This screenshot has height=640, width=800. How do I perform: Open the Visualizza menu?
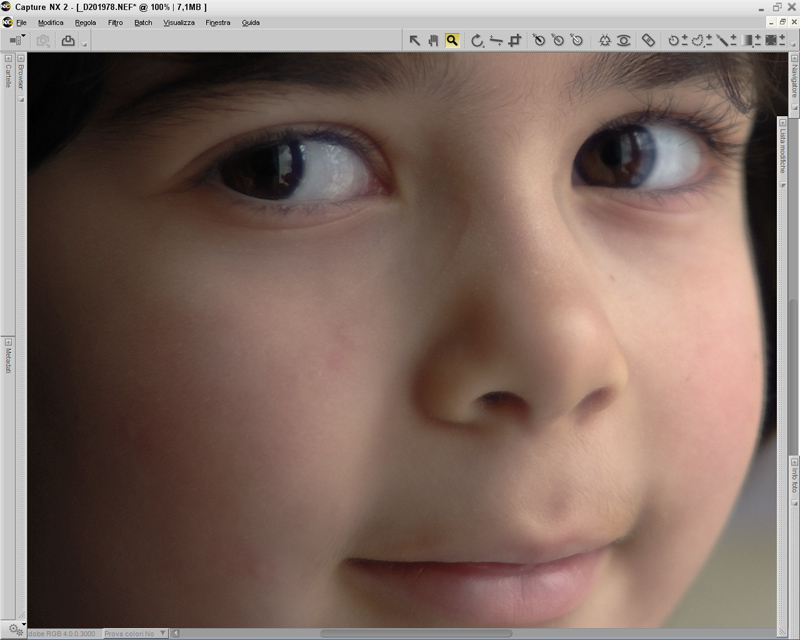[179, 22]
